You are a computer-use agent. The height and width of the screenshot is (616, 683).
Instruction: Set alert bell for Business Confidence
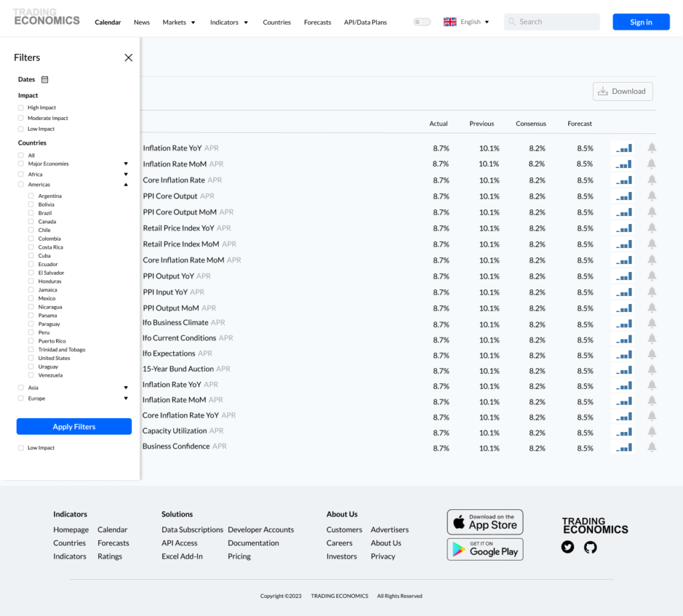[652, 447]
